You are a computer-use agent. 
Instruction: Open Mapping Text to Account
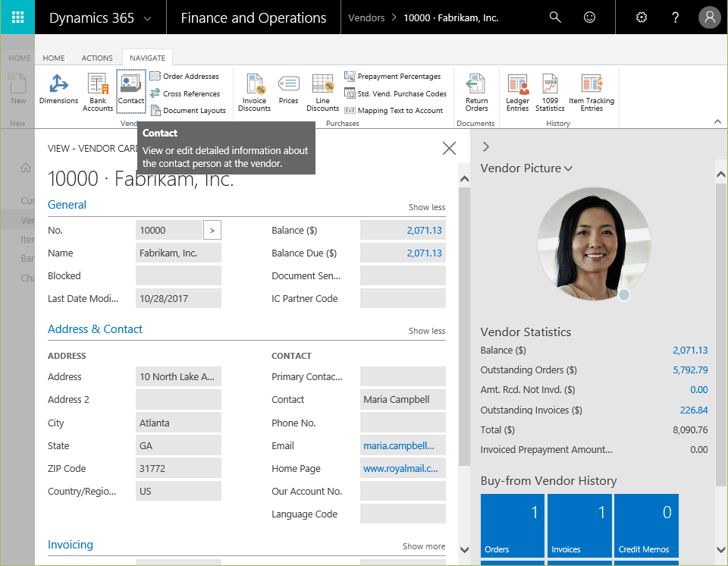click(394, 110)
